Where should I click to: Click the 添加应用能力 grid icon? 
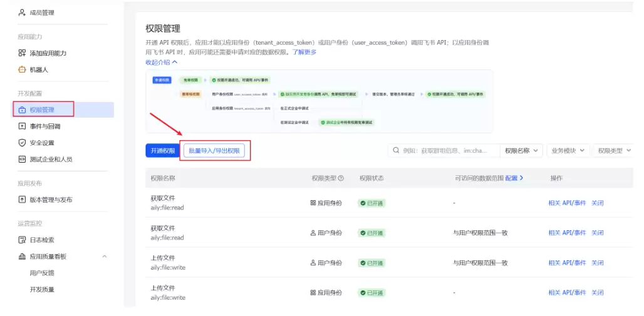[22, 53]
